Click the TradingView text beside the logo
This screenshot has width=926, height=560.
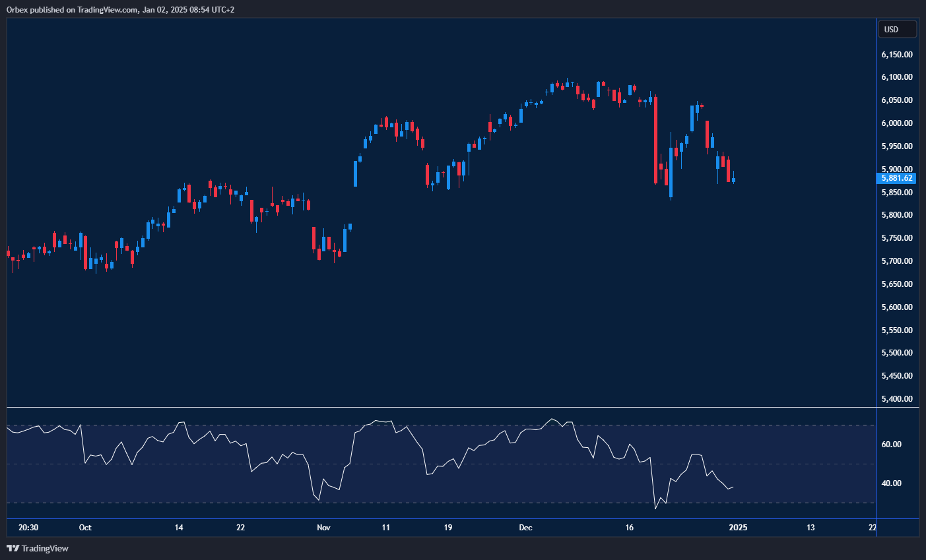coord(45,548)
